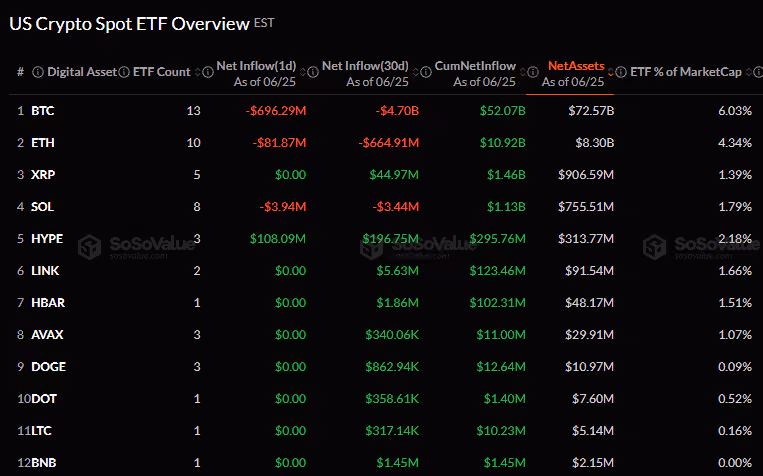
Task: Select the LTC asset name
Action: pyautogui.click(x=42, y=431)
